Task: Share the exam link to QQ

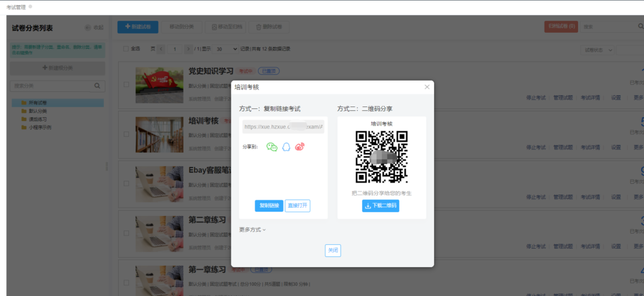Action: [286, 147]
